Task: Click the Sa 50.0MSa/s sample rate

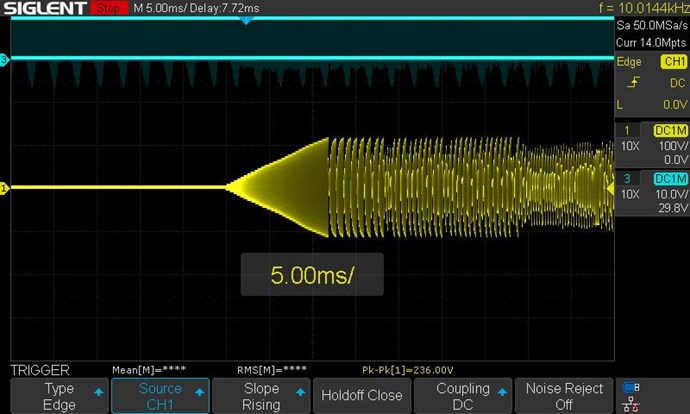Action: (652, 25)
